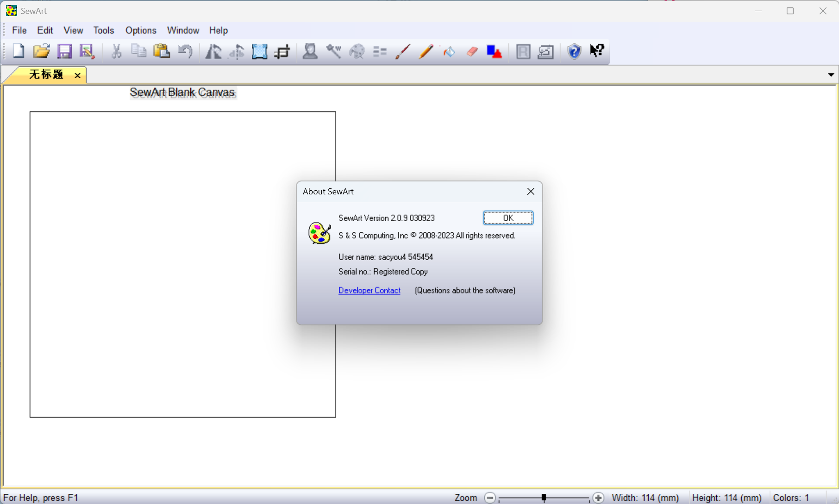Viewport: 839px width, 504px height.
Task: Open the Edit menu
Action: pyautogui.click(x=45, y=30)
